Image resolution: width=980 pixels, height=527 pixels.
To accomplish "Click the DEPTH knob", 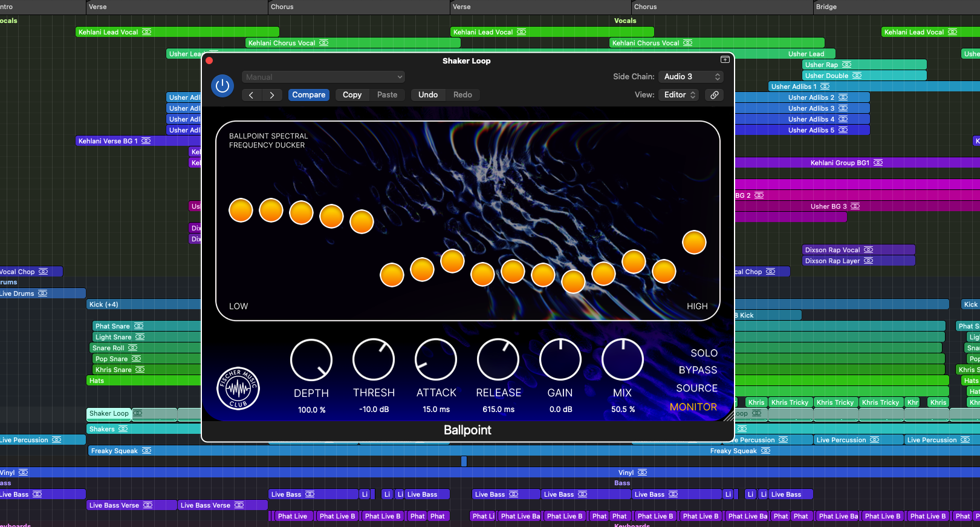I will point(311,359).
